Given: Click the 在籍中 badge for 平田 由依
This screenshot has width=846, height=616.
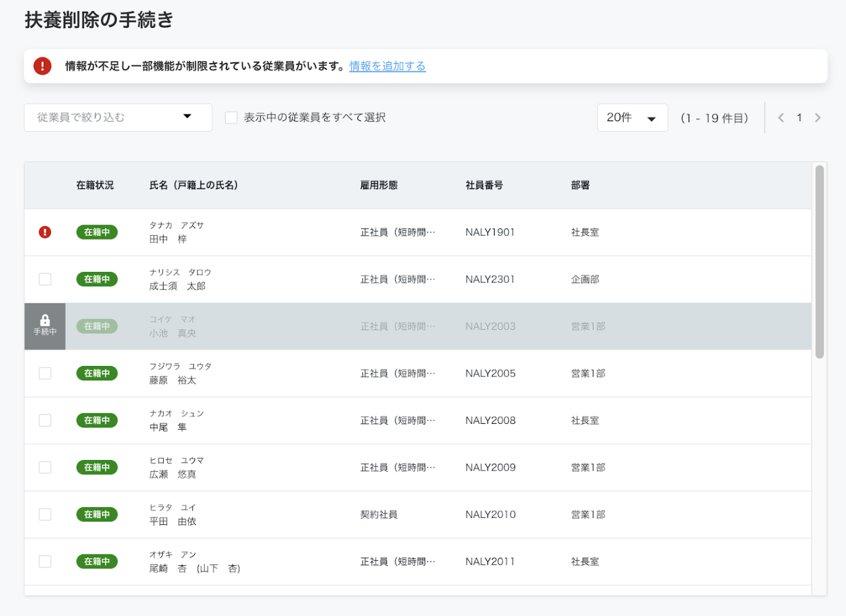Looking at the screenshot, I should pyautogui.click(x=97, y=514).
